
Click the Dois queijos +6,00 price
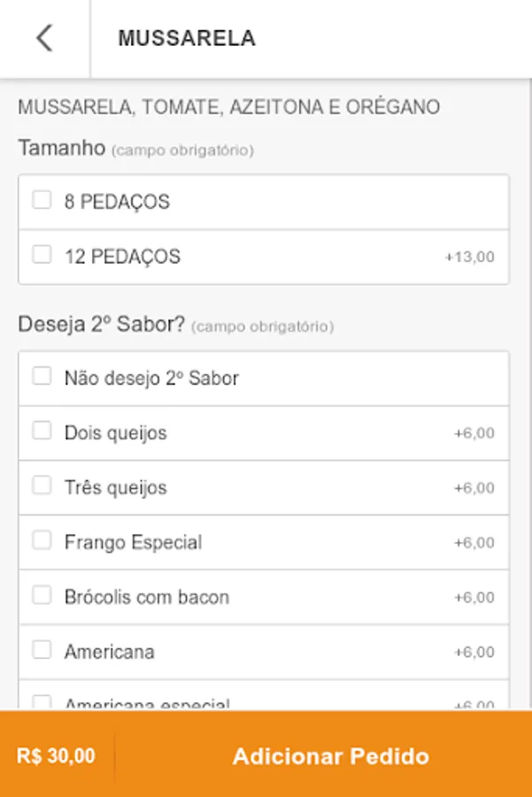click(x=474, y=433)
